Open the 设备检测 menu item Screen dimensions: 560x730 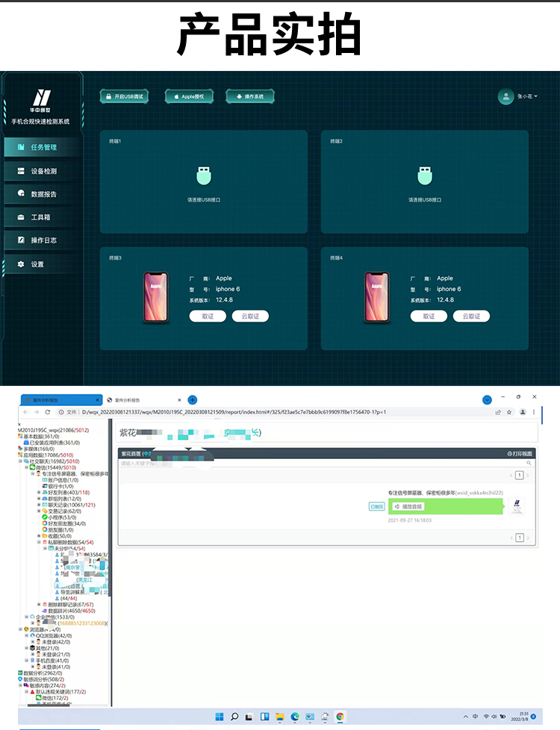pos(43,171)
